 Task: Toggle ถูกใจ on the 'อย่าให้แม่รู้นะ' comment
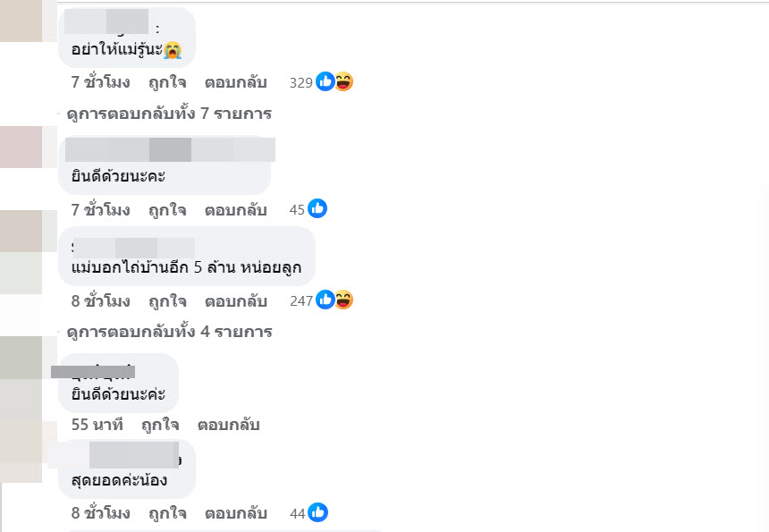click(167, 83)
